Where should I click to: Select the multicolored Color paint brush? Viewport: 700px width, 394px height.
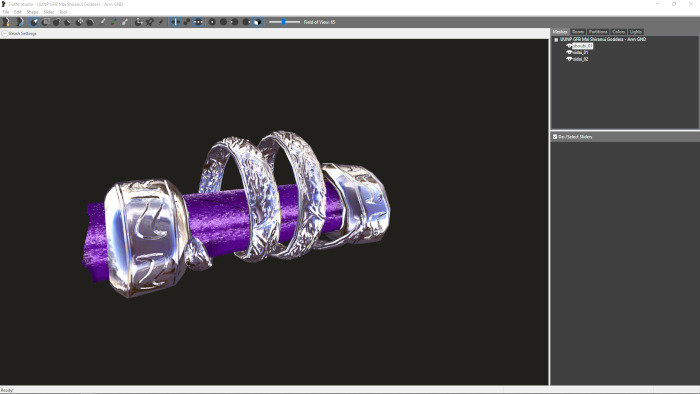click(113, 22)
